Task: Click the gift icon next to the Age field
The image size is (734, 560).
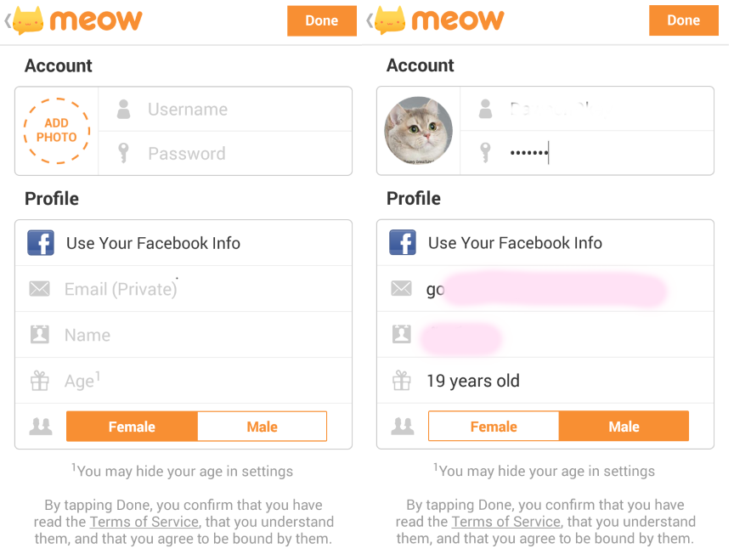Action: tap(40, 380)
